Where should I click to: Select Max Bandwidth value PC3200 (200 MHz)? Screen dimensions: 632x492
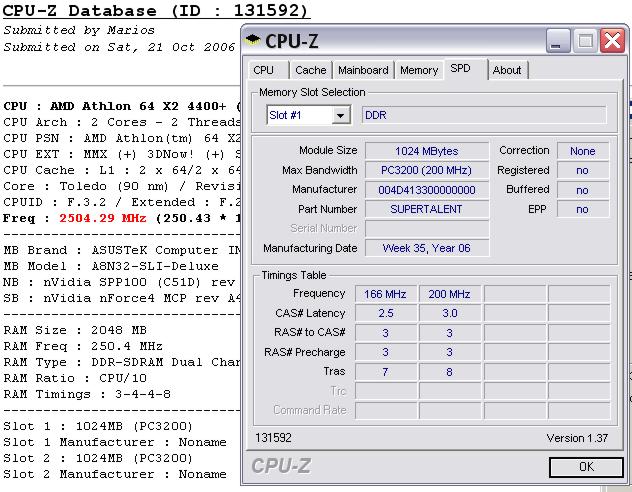pyautogui.click(x=427, y=170)
